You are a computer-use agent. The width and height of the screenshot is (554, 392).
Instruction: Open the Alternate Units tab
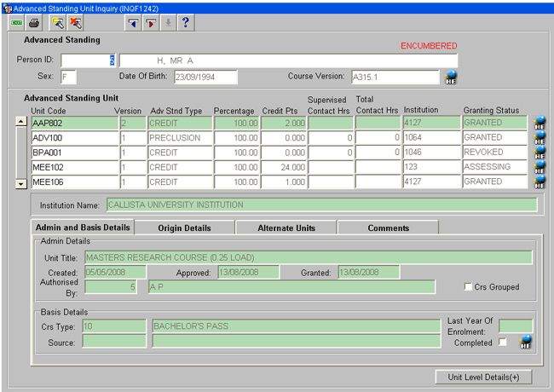(x=286, y=228)
